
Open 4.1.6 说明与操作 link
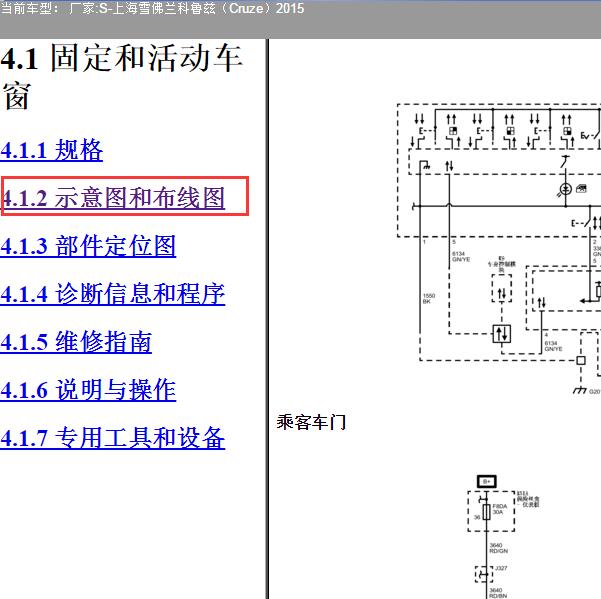tap(88, 390)
